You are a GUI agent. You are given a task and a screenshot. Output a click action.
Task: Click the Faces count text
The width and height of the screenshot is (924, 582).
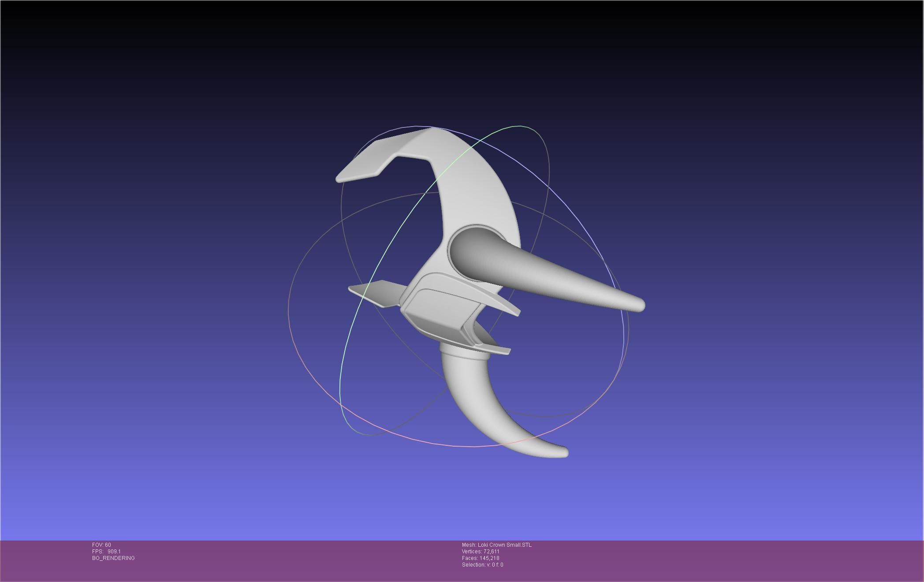[x=481, y=558]
